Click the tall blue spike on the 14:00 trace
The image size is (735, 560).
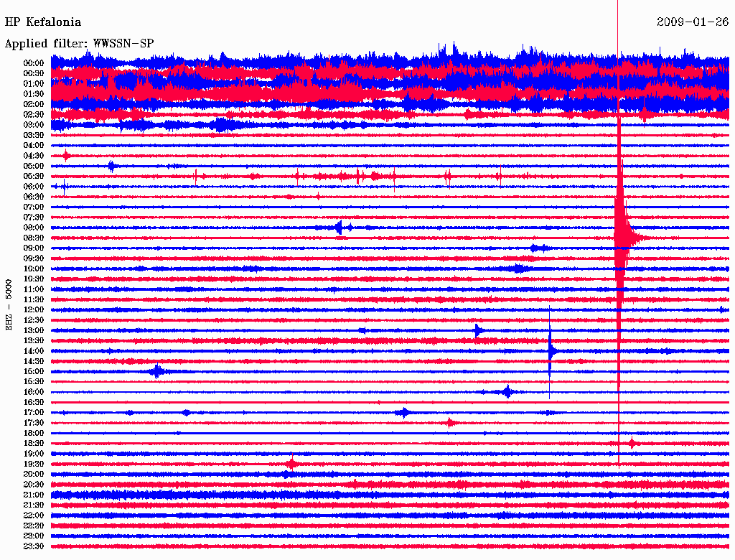tap(551, 351)
